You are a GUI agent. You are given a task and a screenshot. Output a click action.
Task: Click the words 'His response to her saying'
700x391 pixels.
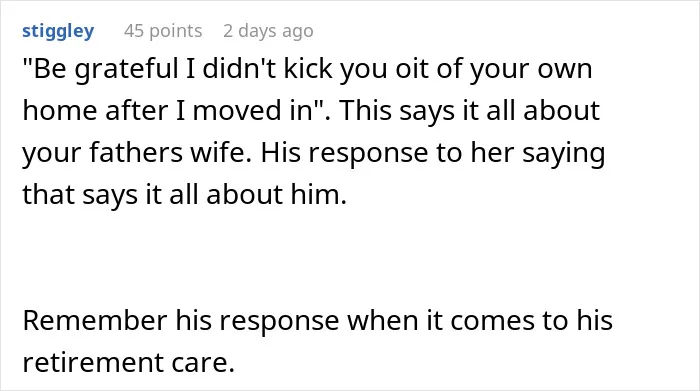pos(433,153)
